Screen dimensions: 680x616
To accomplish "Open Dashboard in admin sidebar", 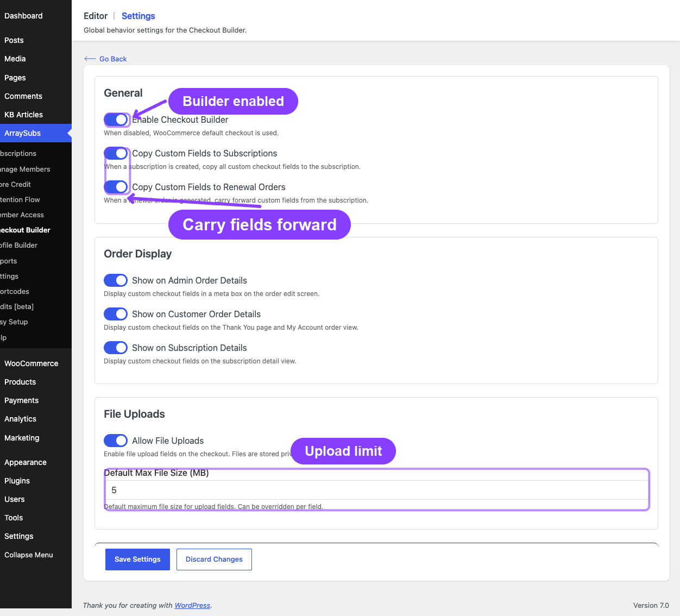I will [x=36, y=16].
